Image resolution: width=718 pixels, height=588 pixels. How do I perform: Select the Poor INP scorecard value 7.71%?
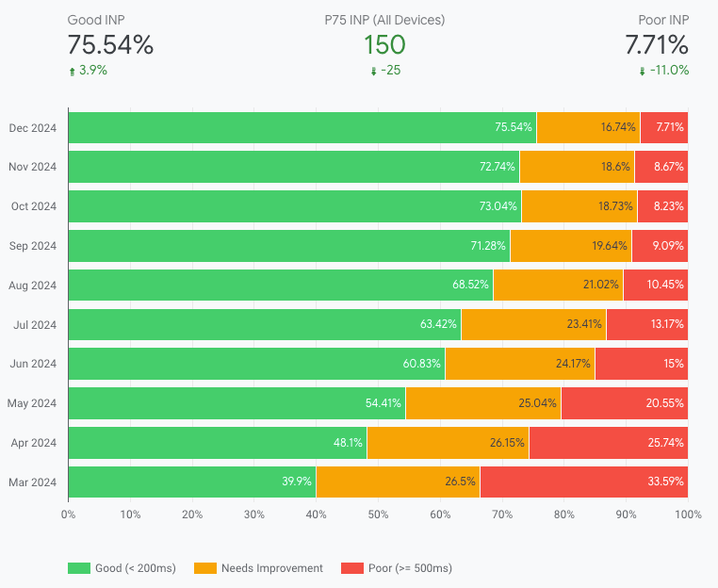point(656,44)
